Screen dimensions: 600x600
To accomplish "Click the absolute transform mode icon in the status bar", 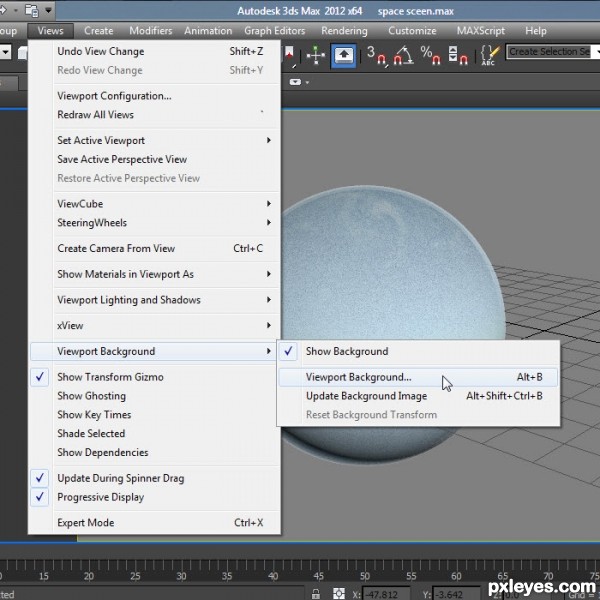I will [339, 593].
